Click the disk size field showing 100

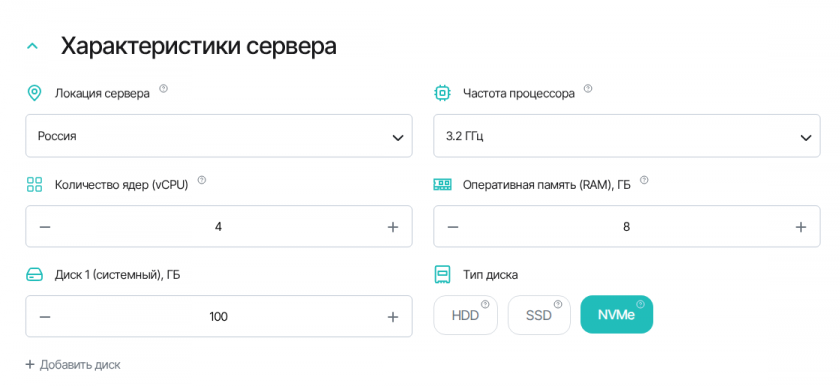pyautogui.click(x=219, y=317)
